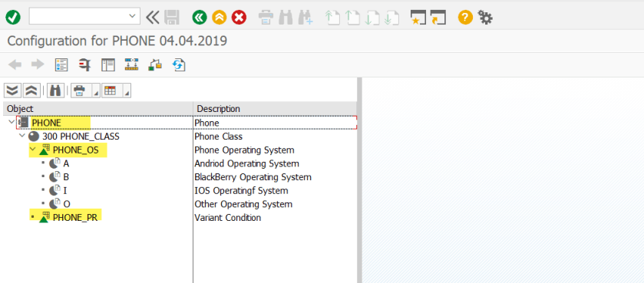Select value O in the tree
Viewport: 644px width, 283px height.
(x=67, y=204)
